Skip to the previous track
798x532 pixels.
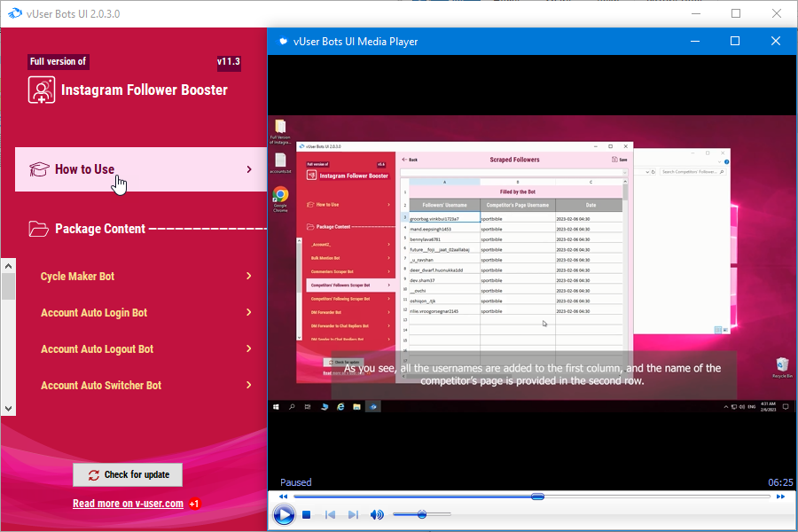tap(330, 514)
